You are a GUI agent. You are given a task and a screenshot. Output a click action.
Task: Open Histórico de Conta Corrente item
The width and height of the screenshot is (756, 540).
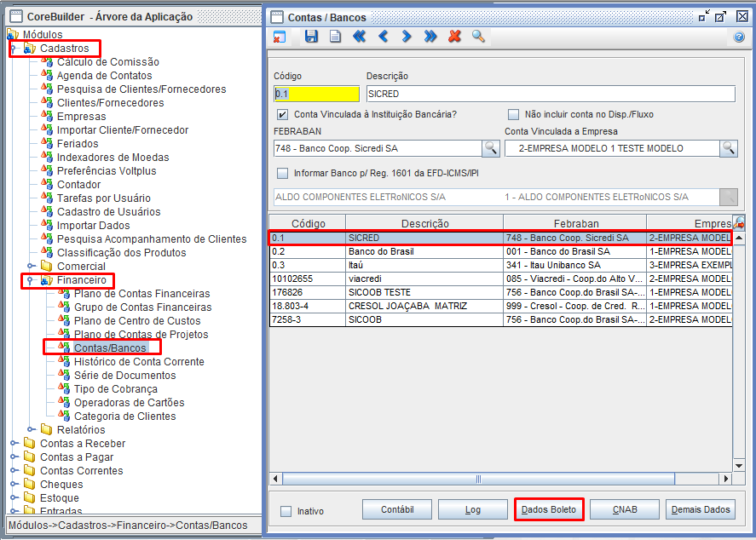139,361
